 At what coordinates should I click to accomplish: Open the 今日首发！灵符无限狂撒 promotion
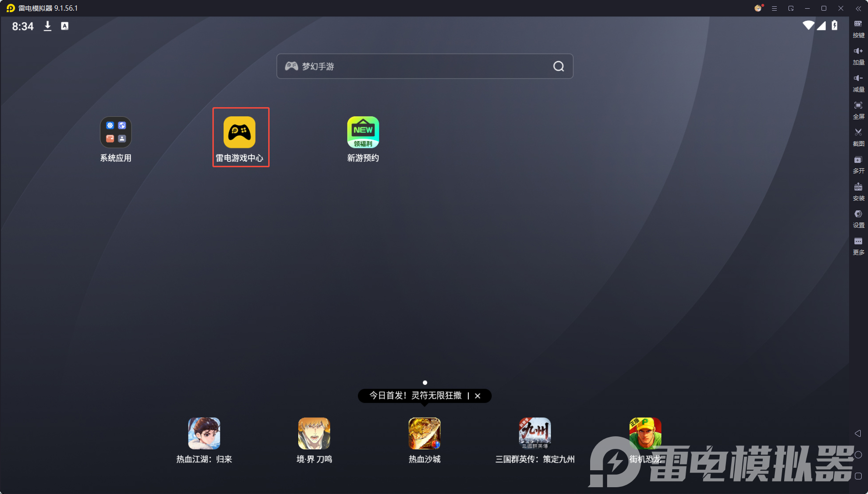point(416,396)
